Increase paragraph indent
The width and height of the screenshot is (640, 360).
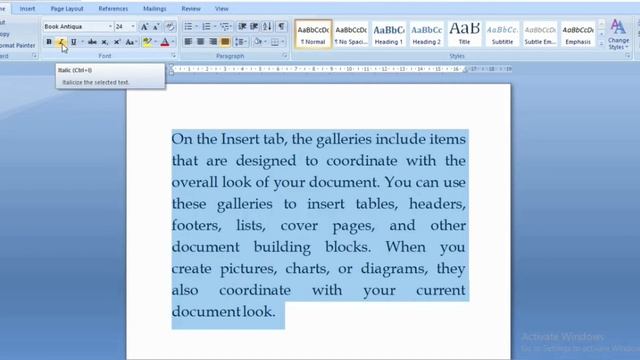(x=254, y=27)
